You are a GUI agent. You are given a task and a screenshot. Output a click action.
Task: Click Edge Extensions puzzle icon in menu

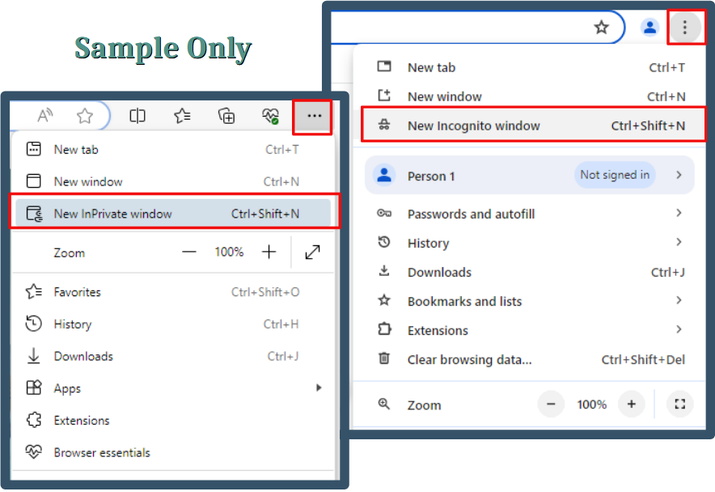pos(34,419)
